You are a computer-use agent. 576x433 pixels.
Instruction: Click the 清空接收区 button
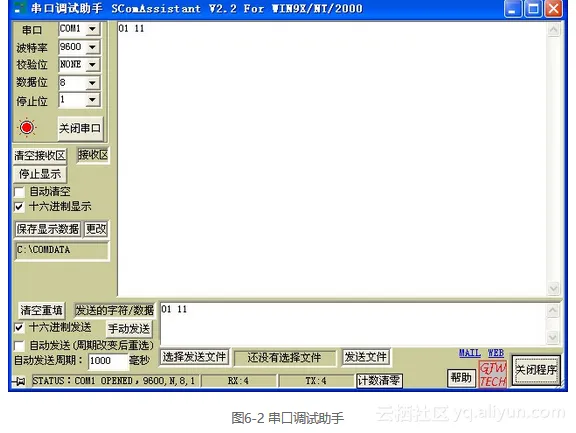pyautogui.click(x=40, y=156)
